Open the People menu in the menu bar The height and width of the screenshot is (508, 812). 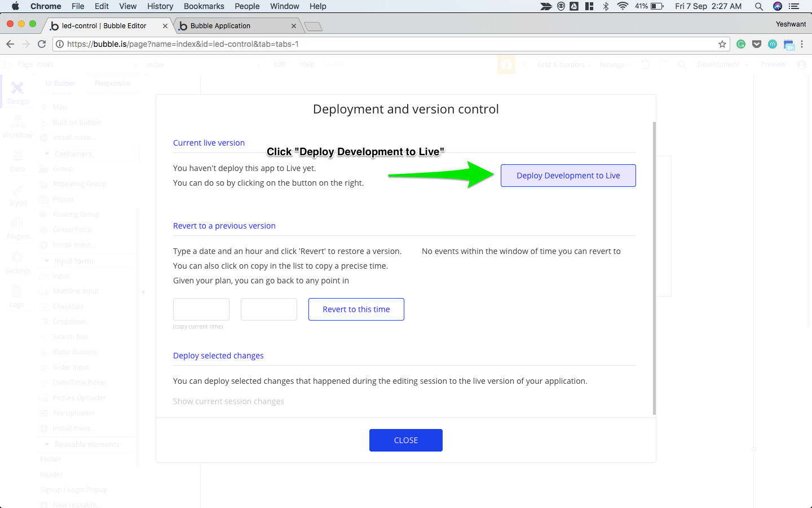(247, 6)
